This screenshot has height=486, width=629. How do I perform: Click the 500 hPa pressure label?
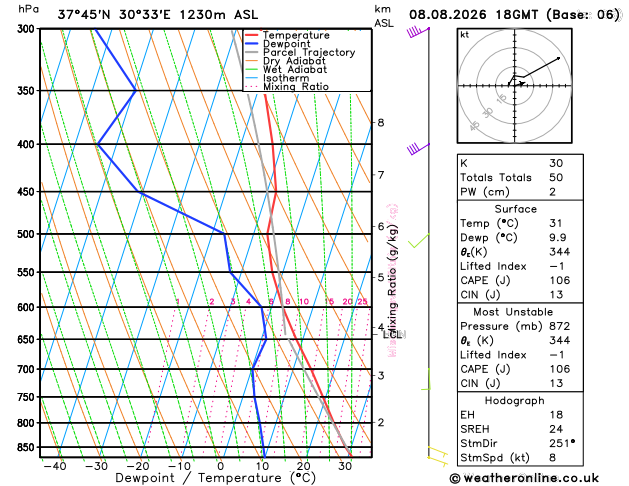pos(28,234)
